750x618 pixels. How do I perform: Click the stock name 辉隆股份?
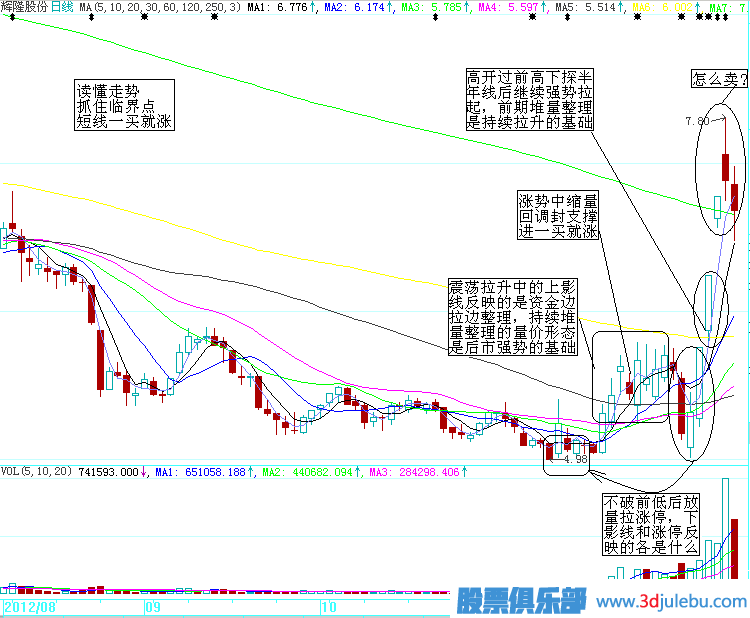click(x=24, y=7)
